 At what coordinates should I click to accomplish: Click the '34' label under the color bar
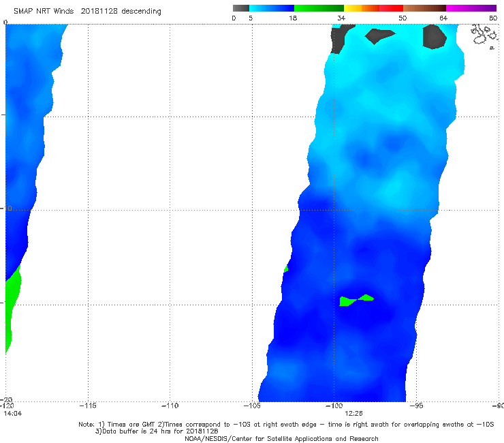click(x=341, y=18)
